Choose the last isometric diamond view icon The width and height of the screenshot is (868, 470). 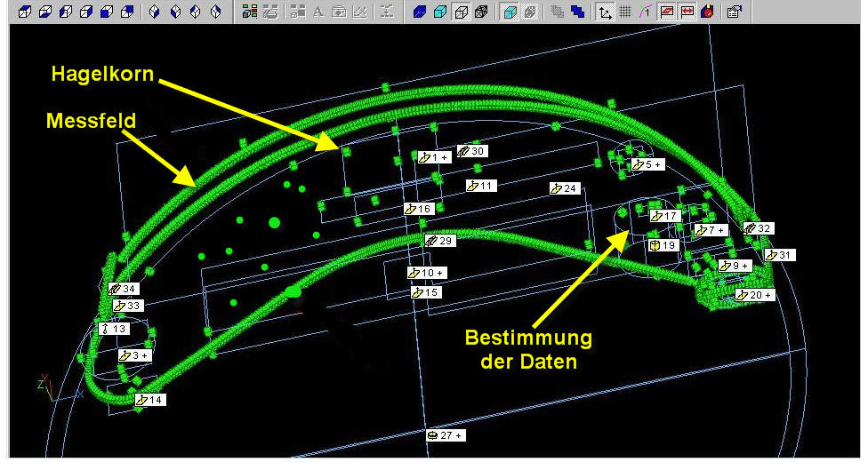[x=215, y=12]
